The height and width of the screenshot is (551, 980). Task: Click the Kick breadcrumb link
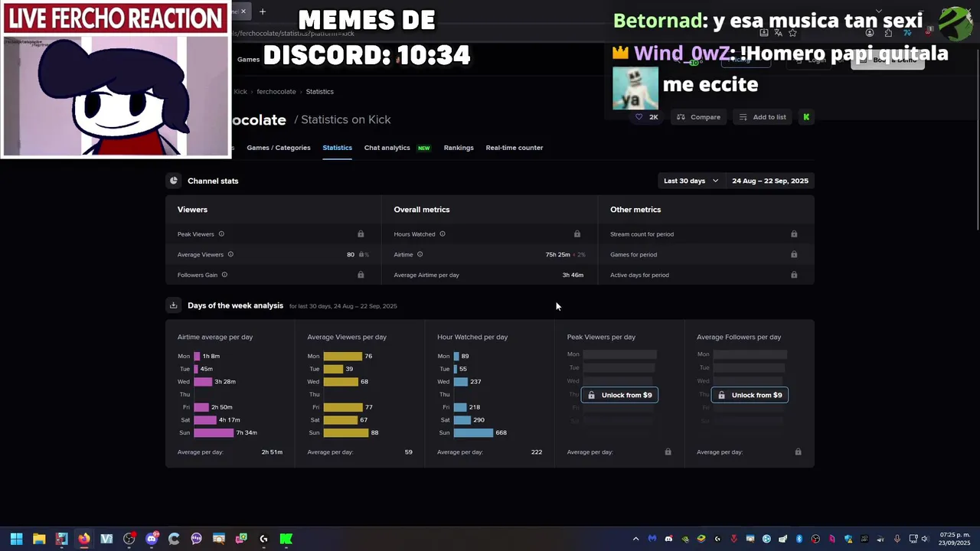click(x=240, y=91)
